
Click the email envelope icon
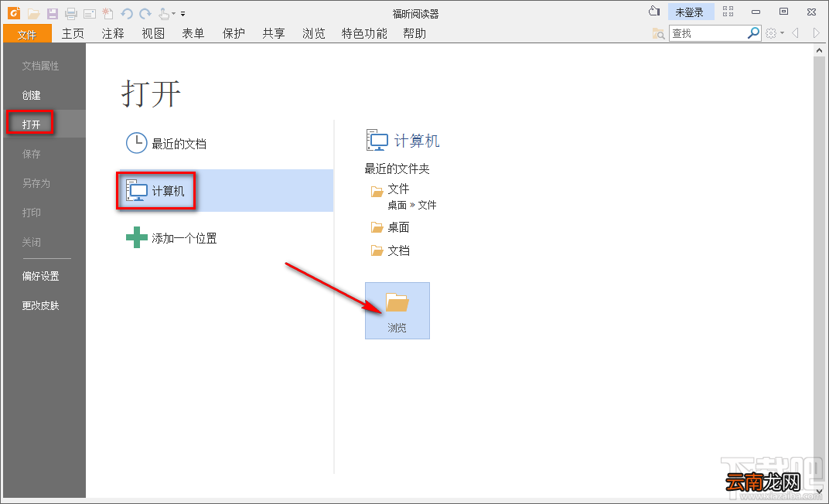(x=90, y=14)
